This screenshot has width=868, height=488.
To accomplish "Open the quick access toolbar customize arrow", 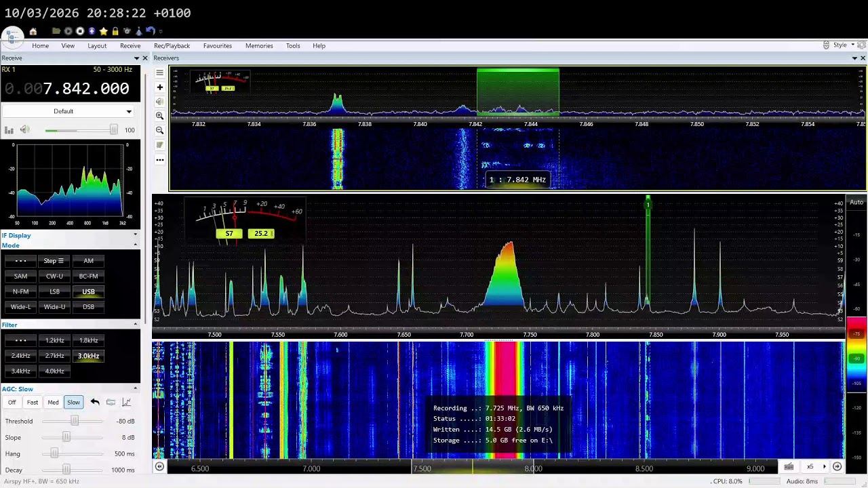I will pyautogui.click(x=161, y=31).
